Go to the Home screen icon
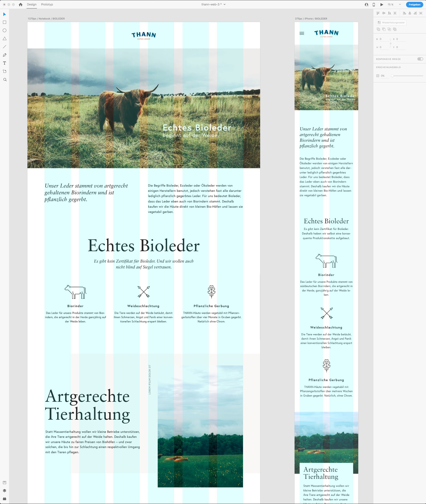Viewport: 426px width, 504px height. tap(21, 4)
